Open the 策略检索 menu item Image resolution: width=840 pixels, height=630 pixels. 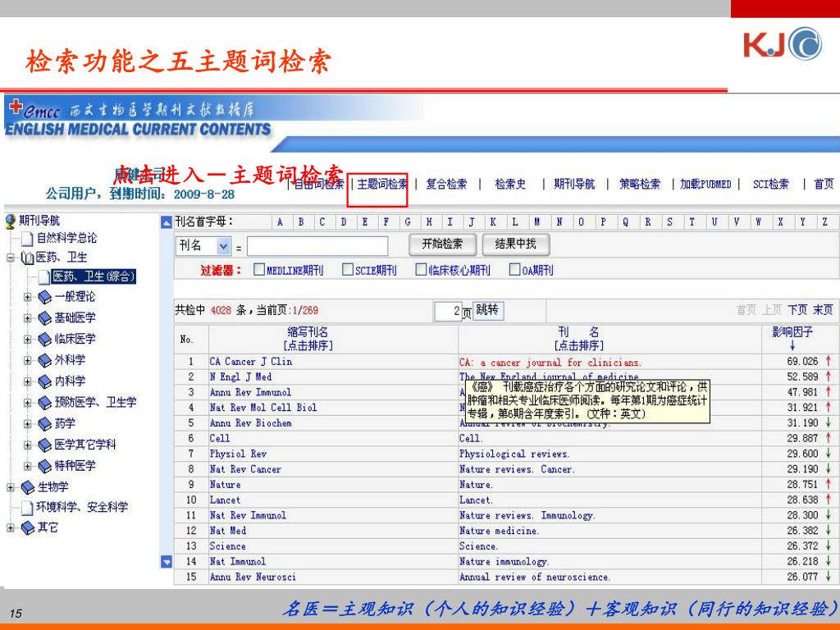[640, 185]
